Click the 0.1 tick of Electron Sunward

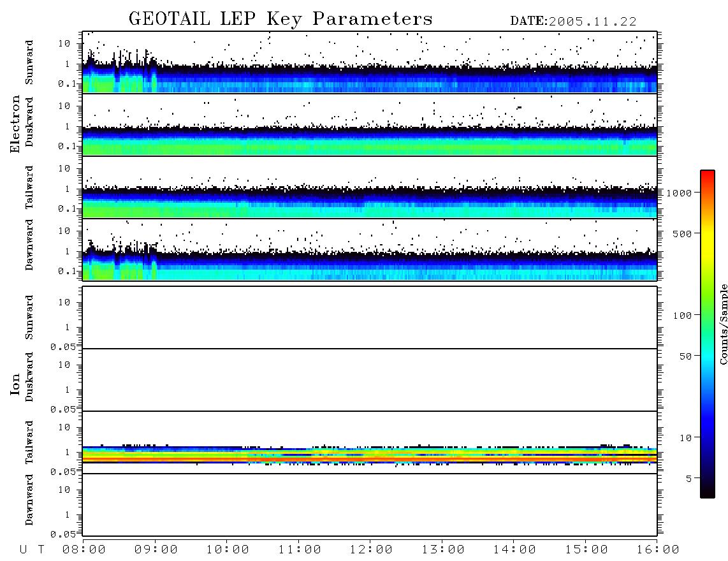[68, 84]
